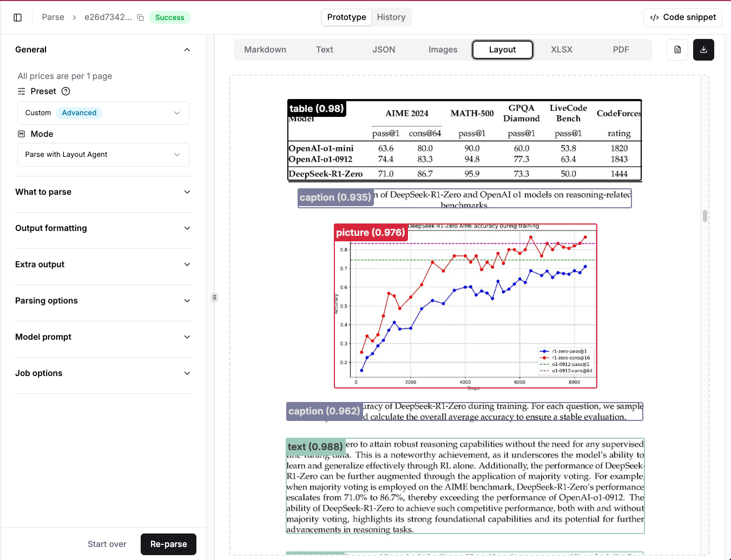Open the Preset Custom Advanced dropdown
Viewport: 731px width, 560px height.
click(x=103, y=113)
